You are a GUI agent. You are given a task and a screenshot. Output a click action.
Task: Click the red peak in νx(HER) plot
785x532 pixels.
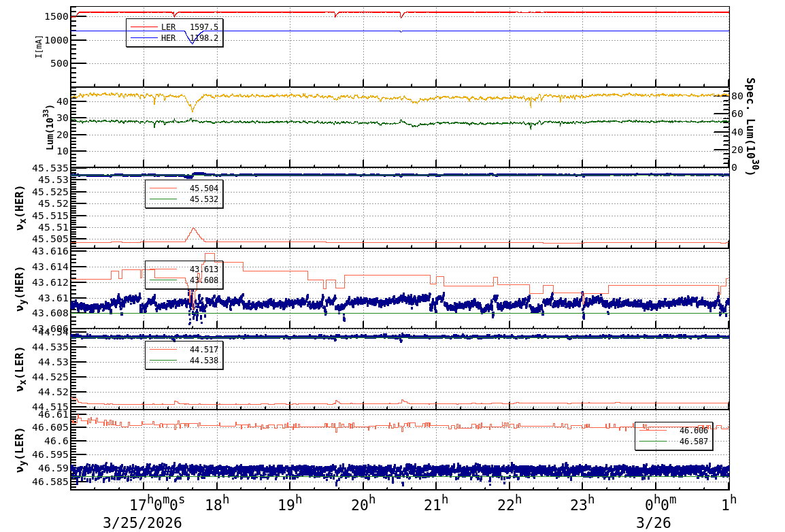pyautogui.click(x=193, y=229)
